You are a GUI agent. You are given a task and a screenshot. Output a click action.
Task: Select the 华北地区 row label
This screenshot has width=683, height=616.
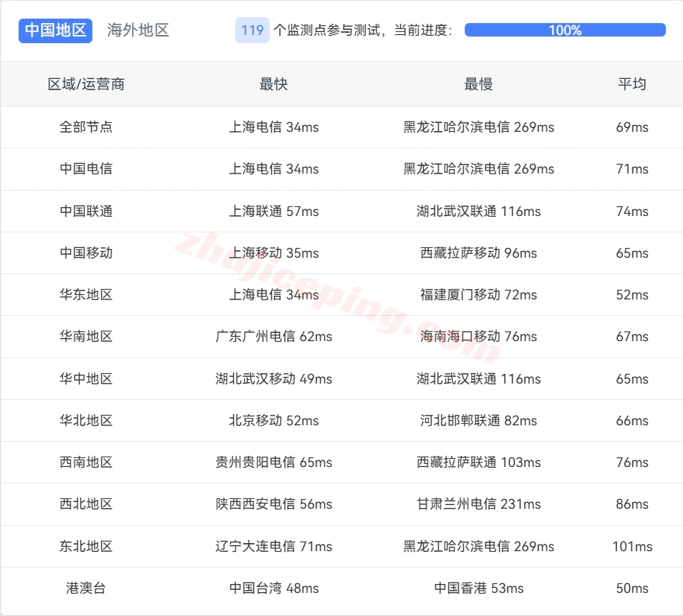click(x=86, y=421)
